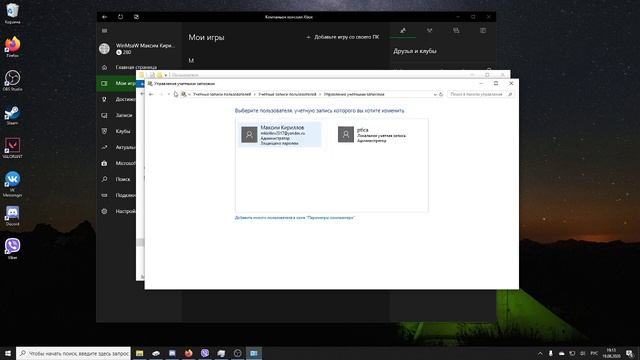Select the ptica local account

pyautogui.click(x=376, y=135)
